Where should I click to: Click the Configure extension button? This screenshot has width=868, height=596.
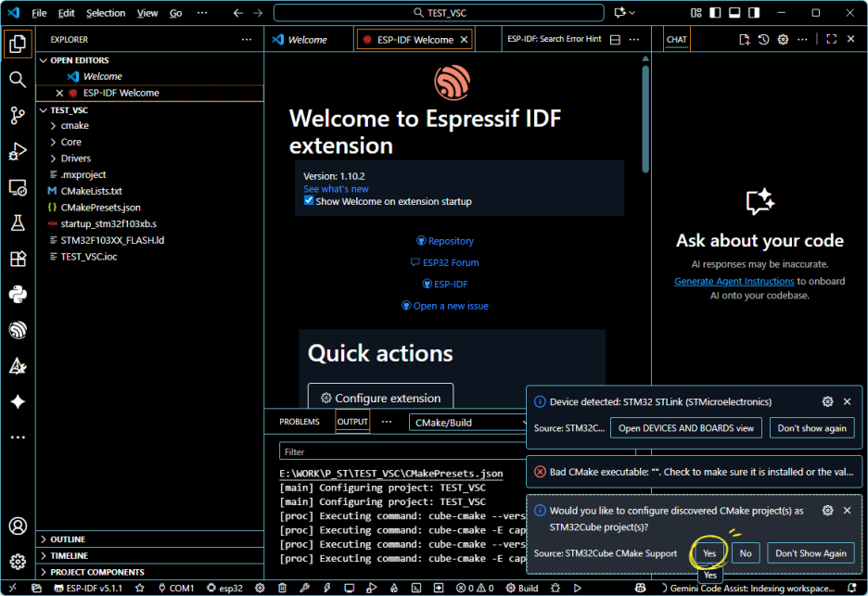381,398
